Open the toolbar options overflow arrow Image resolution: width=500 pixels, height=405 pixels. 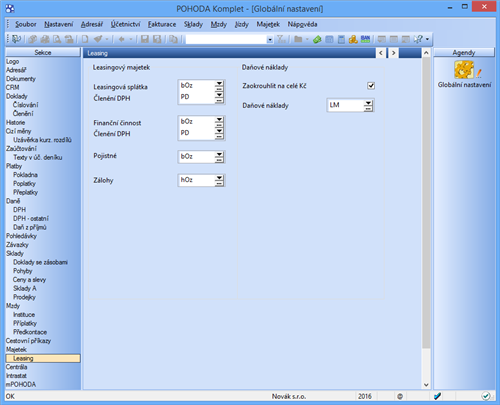[427, 39]
